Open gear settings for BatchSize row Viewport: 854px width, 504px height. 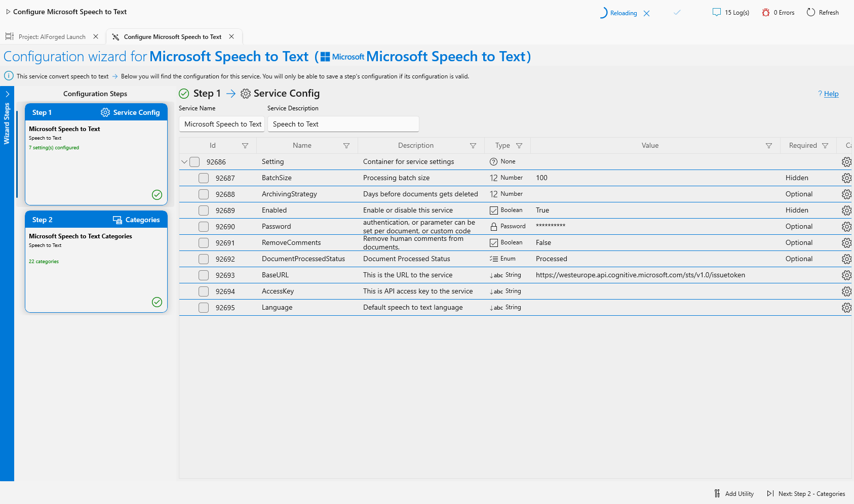846,178
